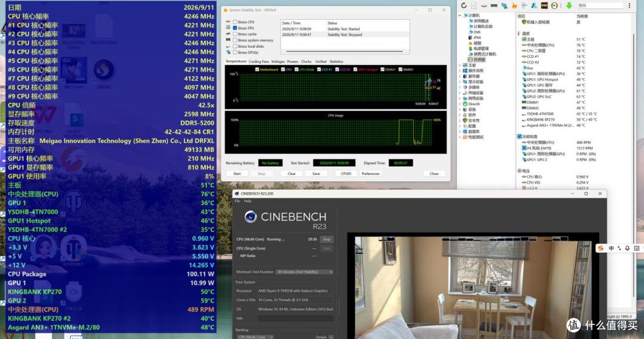Open the Ranking CPU (Multi Core) dropdown
Viewport: 644px width, 339px height.
coord(255,337)
